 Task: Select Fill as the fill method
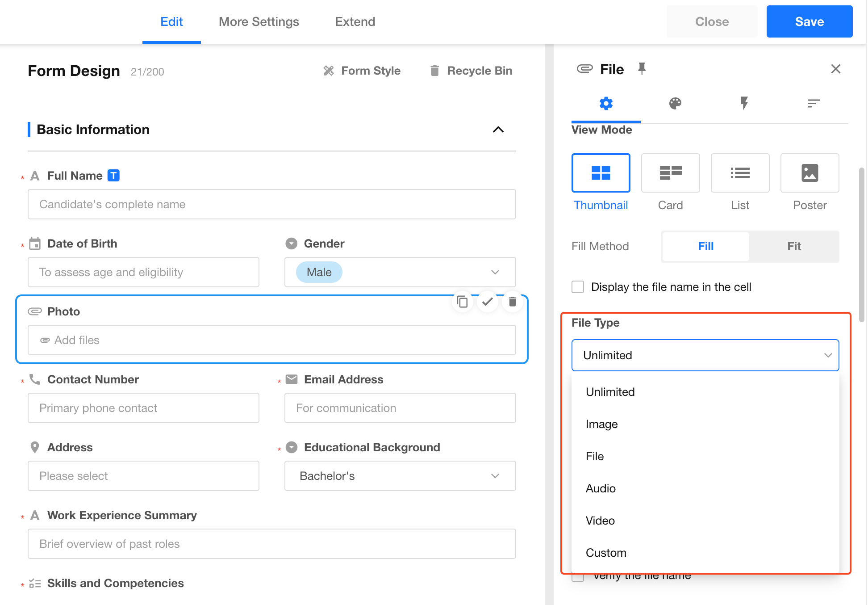click(x=705, y=246)
